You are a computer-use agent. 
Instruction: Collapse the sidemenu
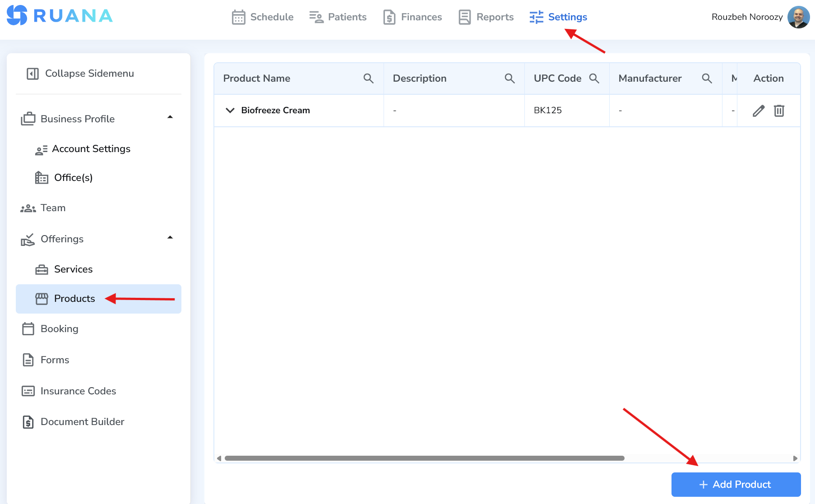click(x=80, y=74)
